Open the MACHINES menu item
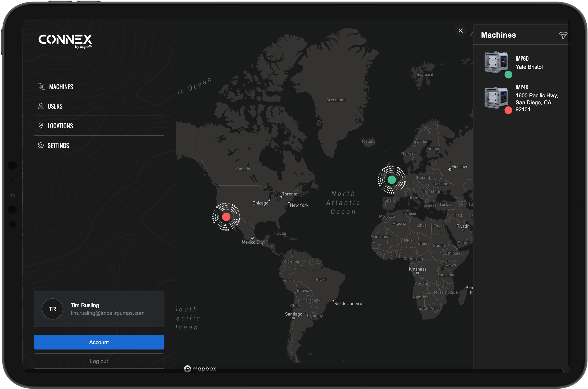The height and width of the screenshot is (389, 588). (x=61, y=87)
